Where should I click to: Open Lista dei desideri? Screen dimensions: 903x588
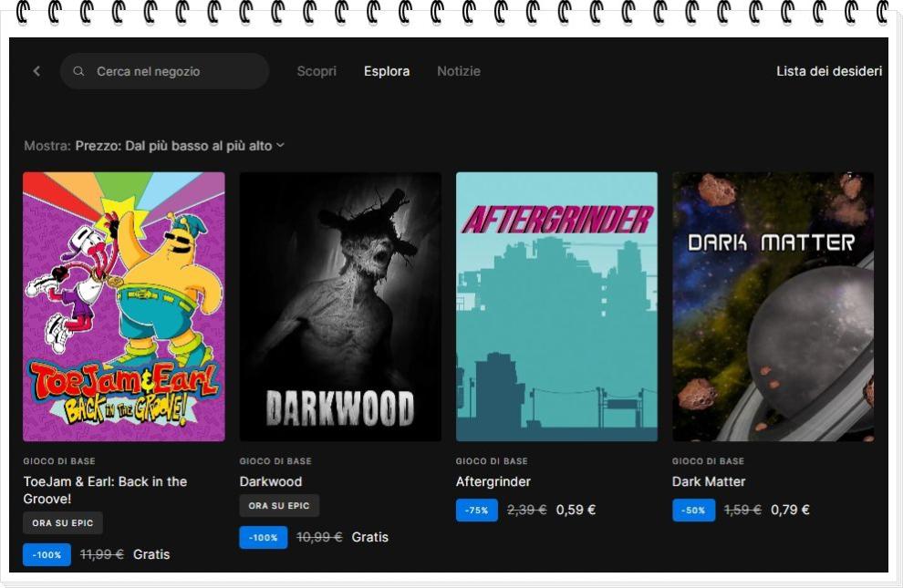coord(828,71)
